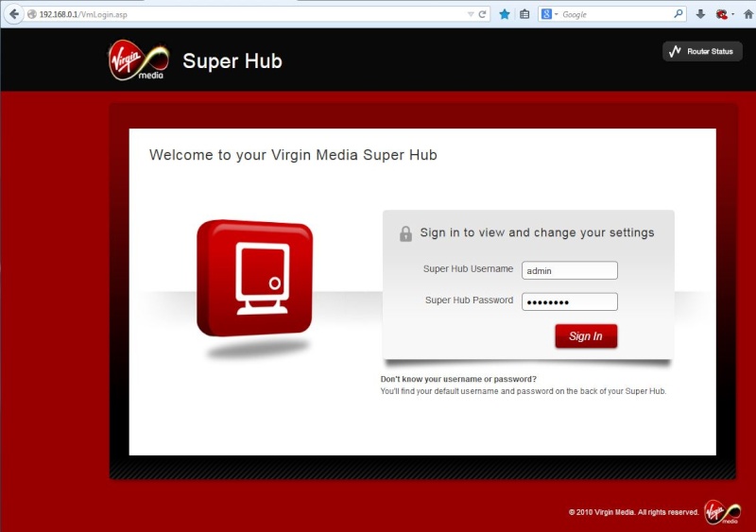The height and width of the screenshot is (532, 756).
Task: Open Router Status
Action: pos(702,51)
